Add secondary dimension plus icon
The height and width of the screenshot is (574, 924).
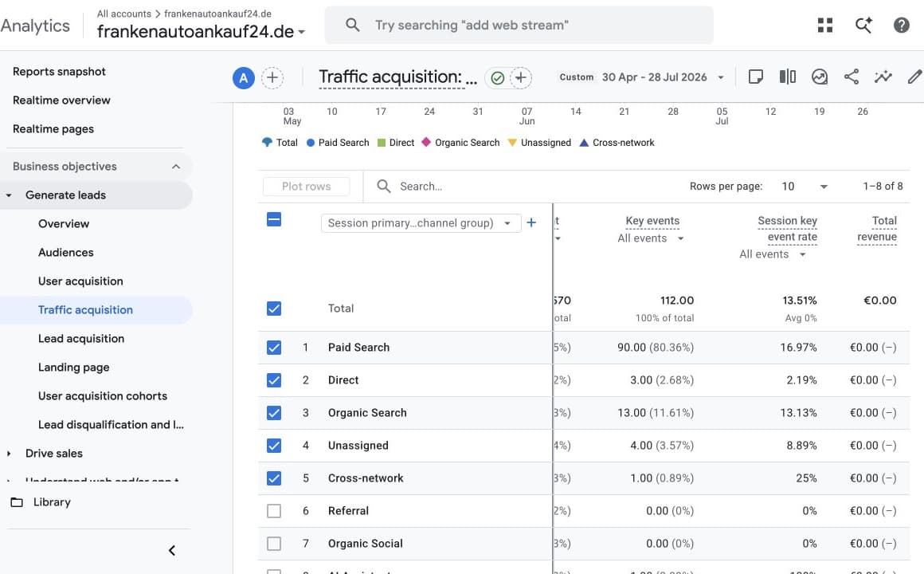(x=531, y=222)
